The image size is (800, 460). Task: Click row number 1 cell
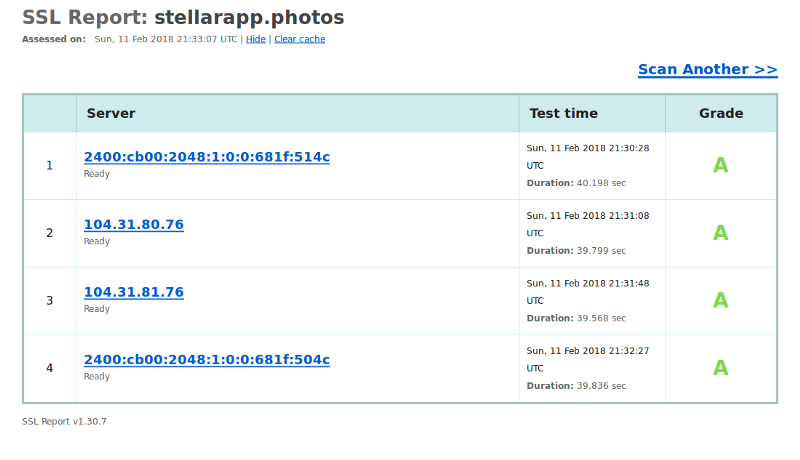pyautogui.click(x=49, y=166)
